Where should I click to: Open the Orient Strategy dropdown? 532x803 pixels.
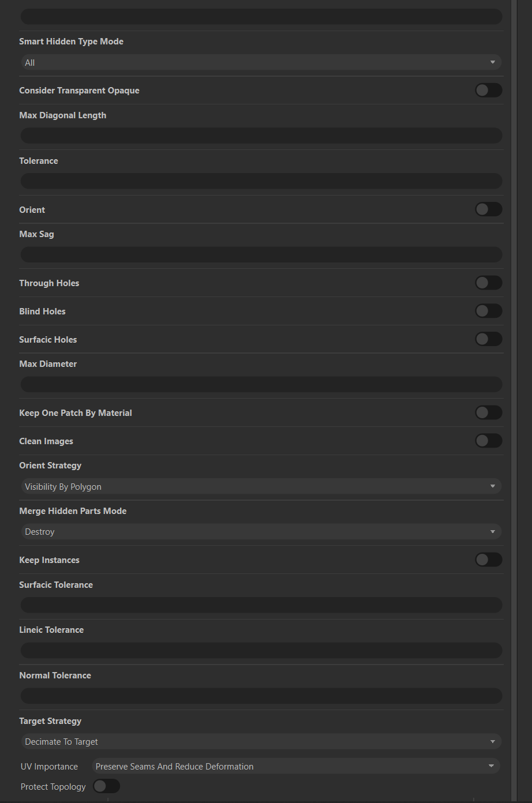(261, 486)
